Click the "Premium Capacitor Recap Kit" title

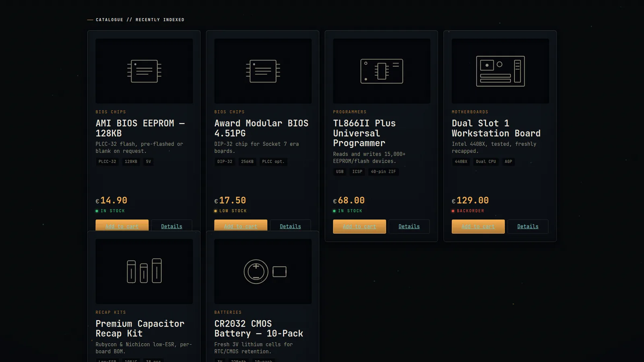point(140,329)
